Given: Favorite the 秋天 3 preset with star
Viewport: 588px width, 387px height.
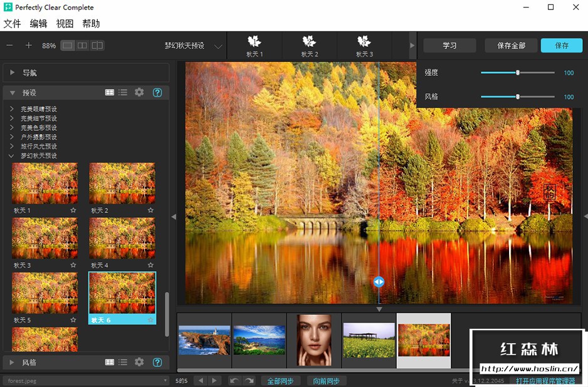Looking at the screenshot, I should (x=73, y=265).
